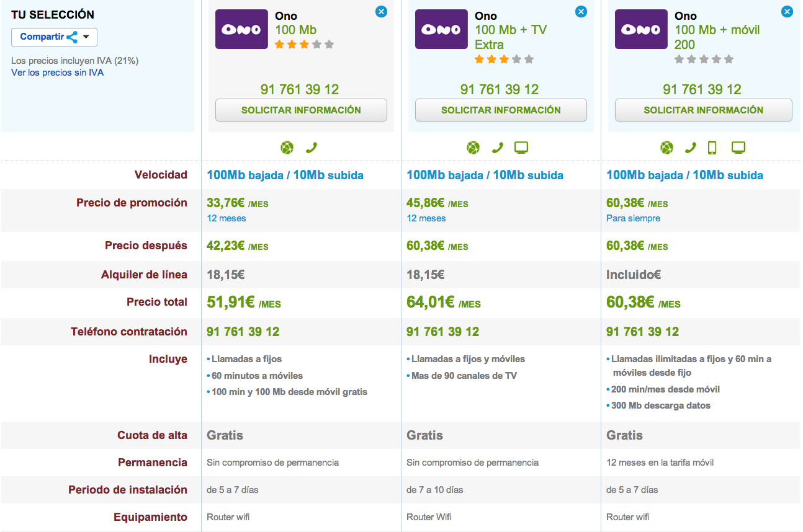Click the star rating of the Ono 100 Mb plan
Viewport: 803px width, 532px height.
(305, 45)
